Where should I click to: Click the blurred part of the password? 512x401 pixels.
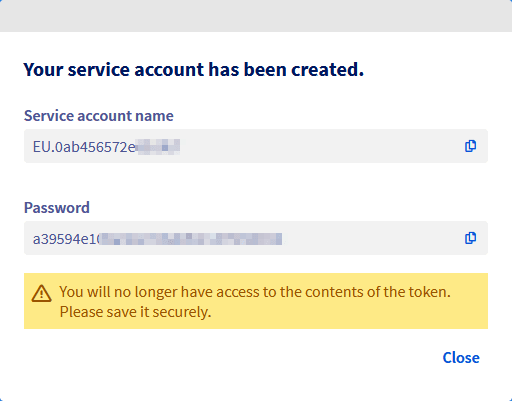(x=191, y=239)
